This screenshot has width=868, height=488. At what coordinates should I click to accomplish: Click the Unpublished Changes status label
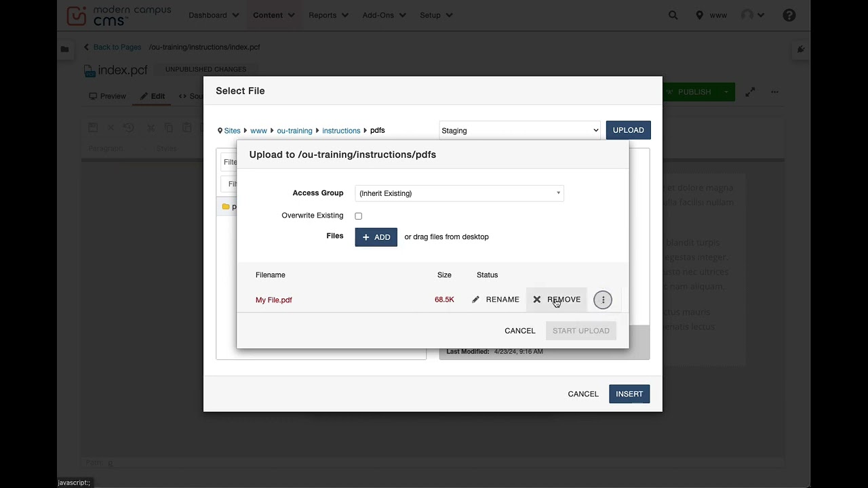pos(206,69)
